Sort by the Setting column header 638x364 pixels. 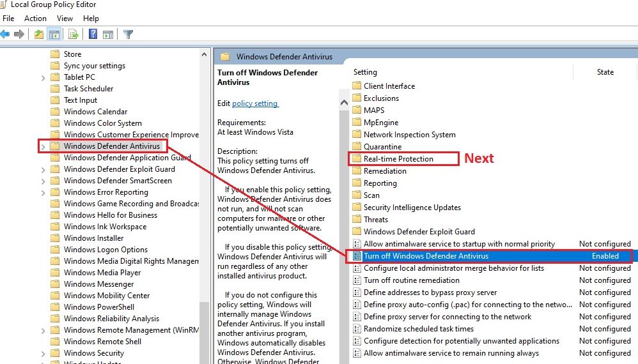tap(365, 72)
